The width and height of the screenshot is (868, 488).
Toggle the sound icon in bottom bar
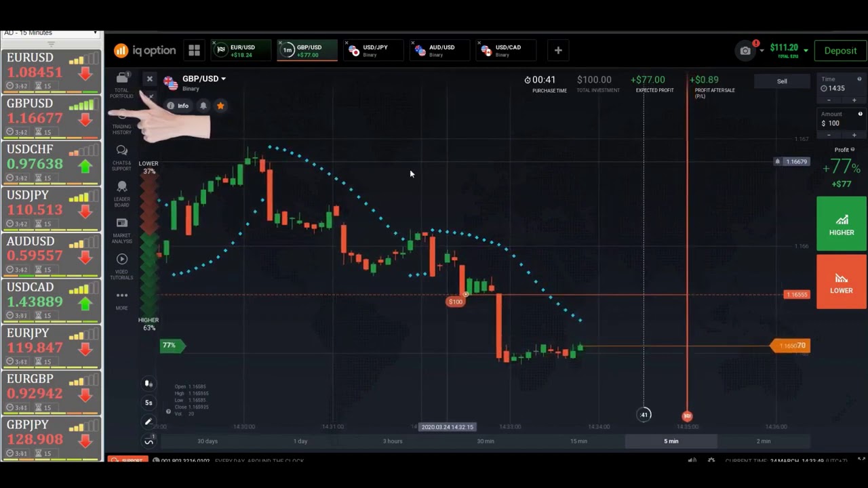coord(692,460)
